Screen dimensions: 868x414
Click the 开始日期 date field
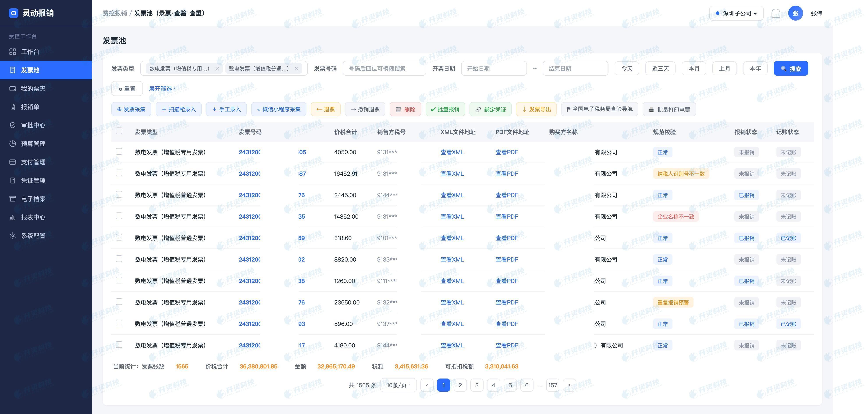(x=494, y=68)
